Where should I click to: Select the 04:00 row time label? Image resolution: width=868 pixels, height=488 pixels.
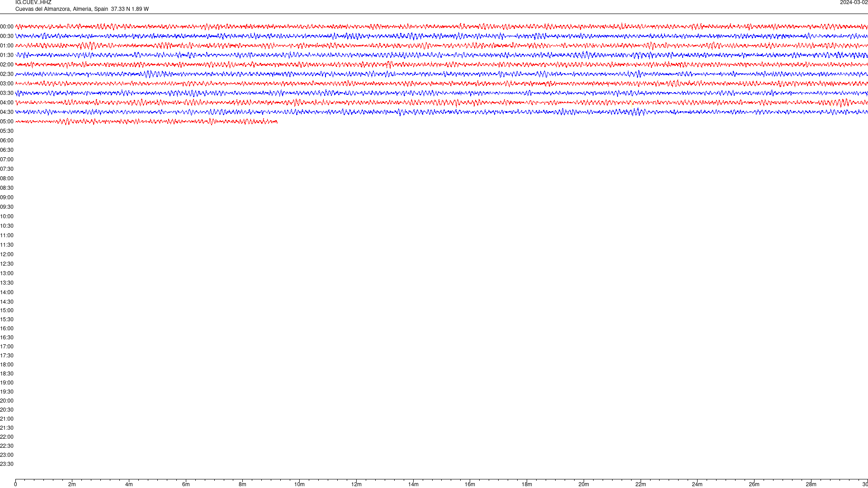(x=7, y=103)
